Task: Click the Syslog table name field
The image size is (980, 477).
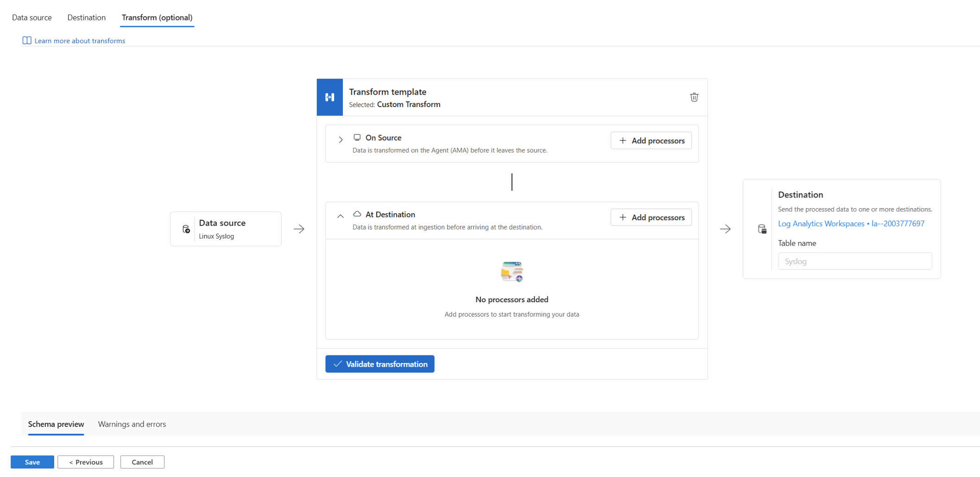Action: pyautogui.click(x=854, y=261)
